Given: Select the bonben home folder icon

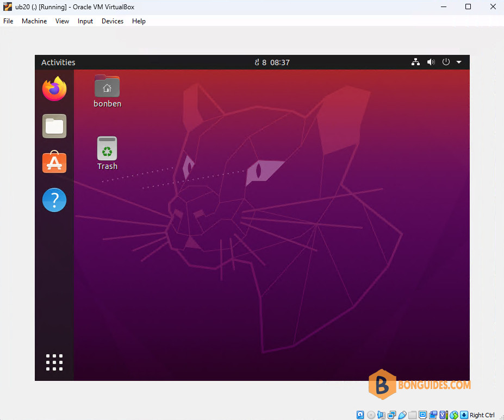Looking at the screenshot, I should (x=107, y=91).
